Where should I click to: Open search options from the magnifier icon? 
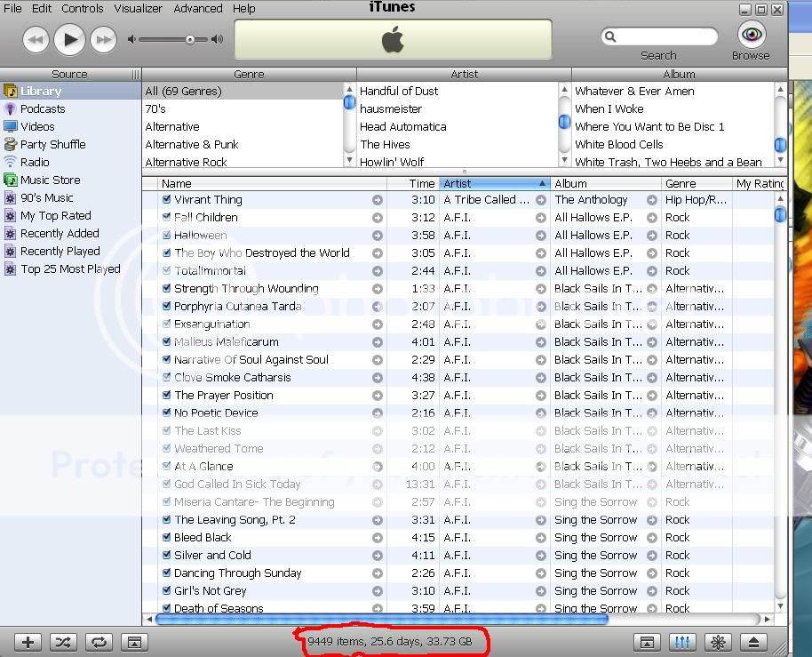point(610,37)
